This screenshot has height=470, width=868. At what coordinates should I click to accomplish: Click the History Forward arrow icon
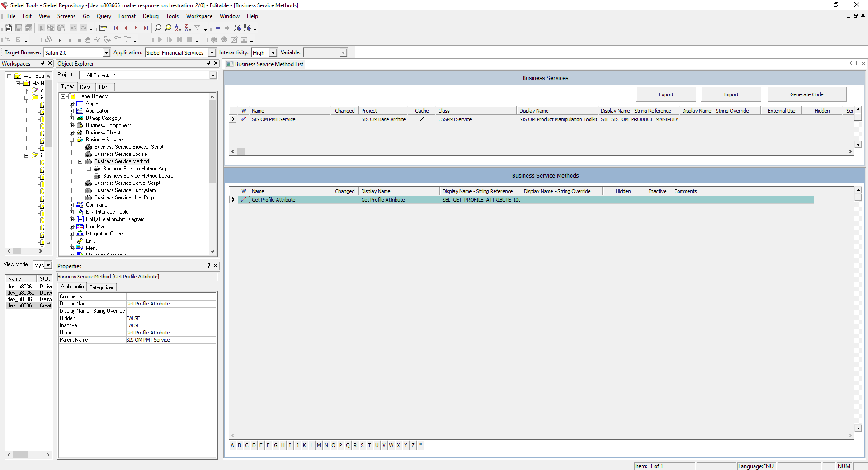(x=227, y=28)
